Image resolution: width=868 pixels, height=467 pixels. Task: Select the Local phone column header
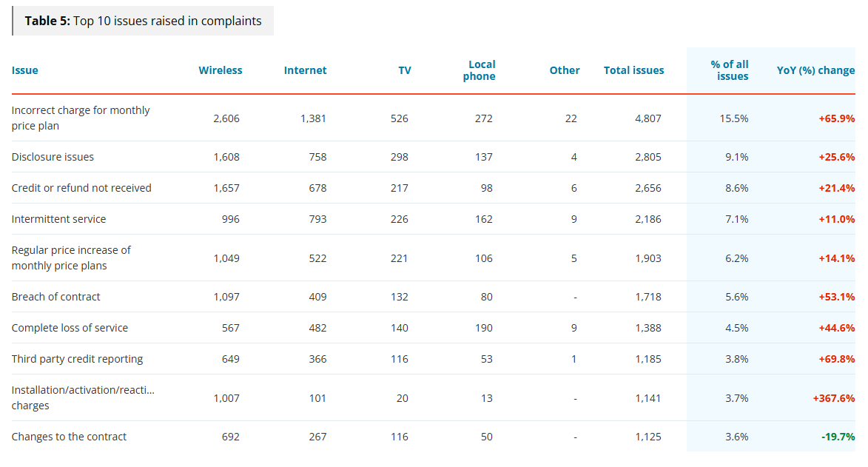(x=480, y=70)
